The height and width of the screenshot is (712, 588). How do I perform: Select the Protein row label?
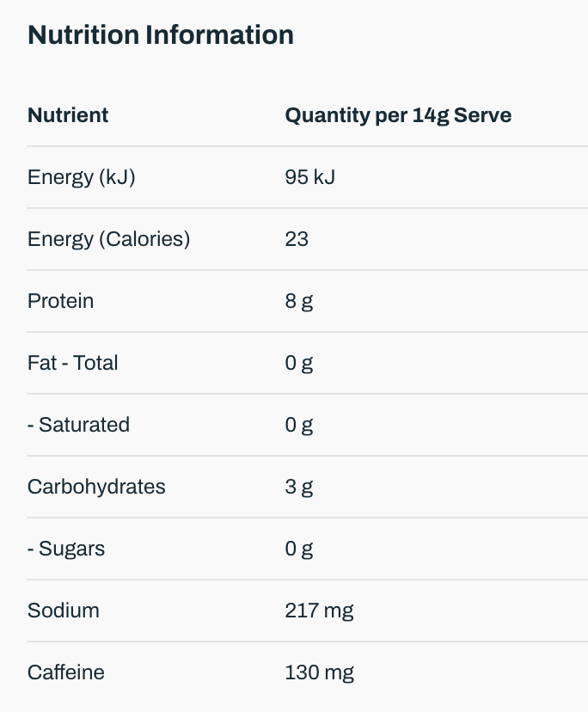click(x=60, y=301)
